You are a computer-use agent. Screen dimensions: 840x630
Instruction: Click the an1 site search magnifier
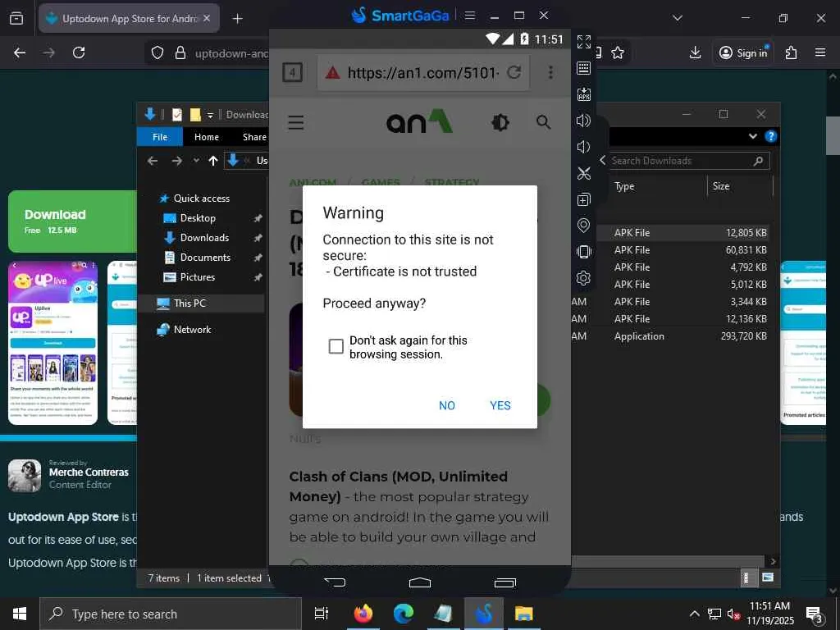pos(543,122)
